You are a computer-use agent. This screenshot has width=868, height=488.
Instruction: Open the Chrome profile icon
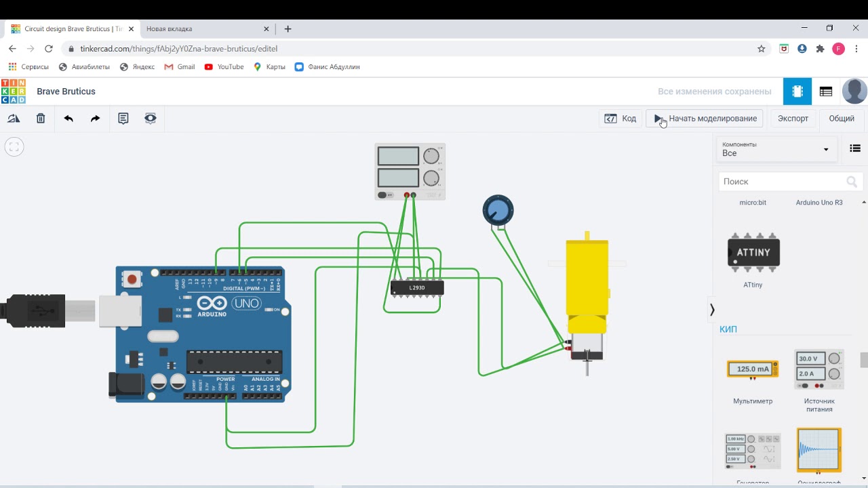pos(839,49)
